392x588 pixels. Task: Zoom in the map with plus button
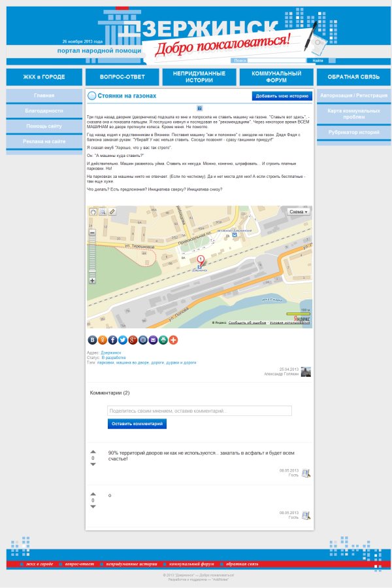(92, 281)
